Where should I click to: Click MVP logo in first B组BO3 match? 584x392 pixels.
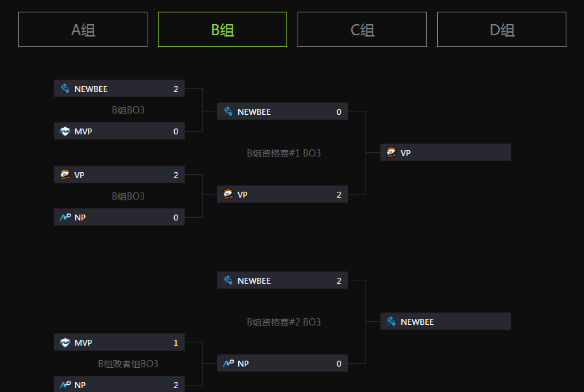coord(65,131)
